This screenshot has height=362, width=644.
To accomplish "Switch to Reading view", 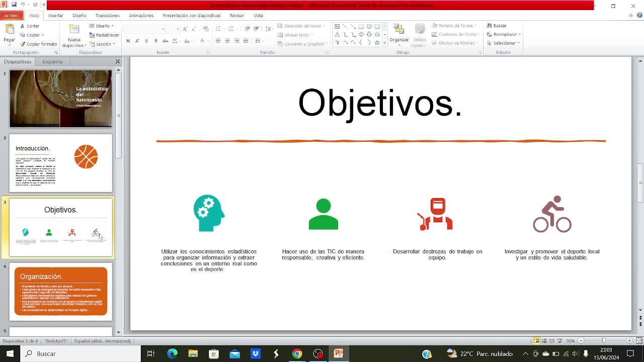I will tap(552, 341).
